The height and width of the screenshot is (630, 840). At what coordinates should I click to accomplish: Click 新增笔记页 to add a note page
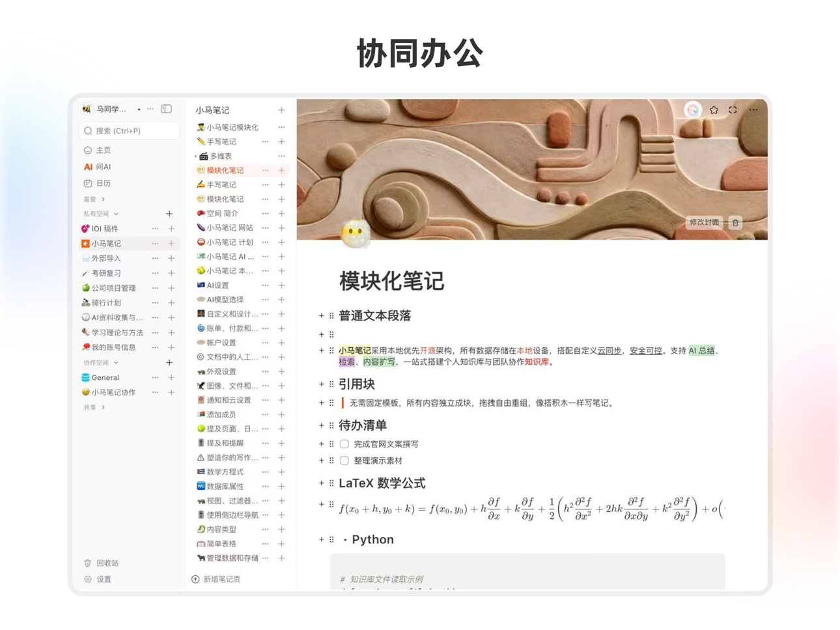click(216, 579)
